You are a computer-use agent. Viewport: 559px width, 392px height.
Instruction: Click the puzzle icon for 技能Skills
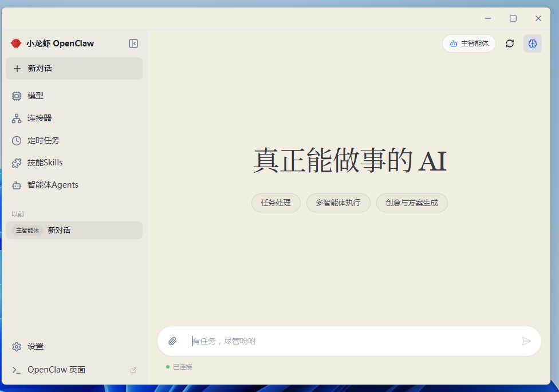(x=17, y=163)
